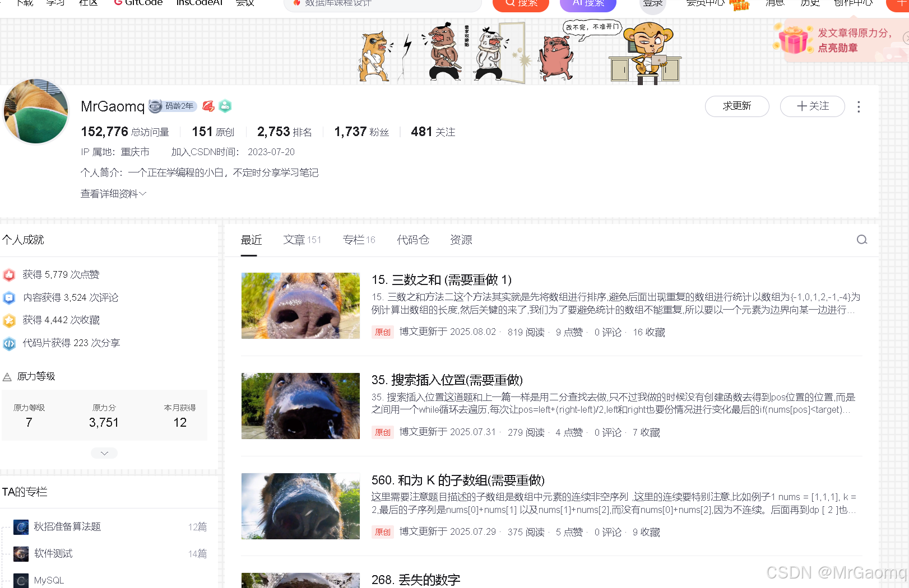Viewport: 909px width, 588px height.
Task: Switch to the 代码仓 tab
Action: coord(413,240)
